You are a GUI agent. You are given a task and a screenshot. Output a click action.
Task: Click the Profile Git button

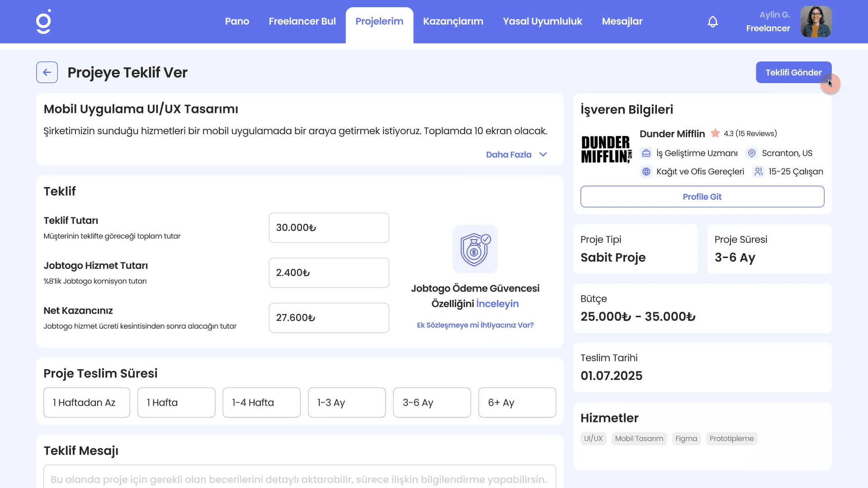tap(702, 197)
